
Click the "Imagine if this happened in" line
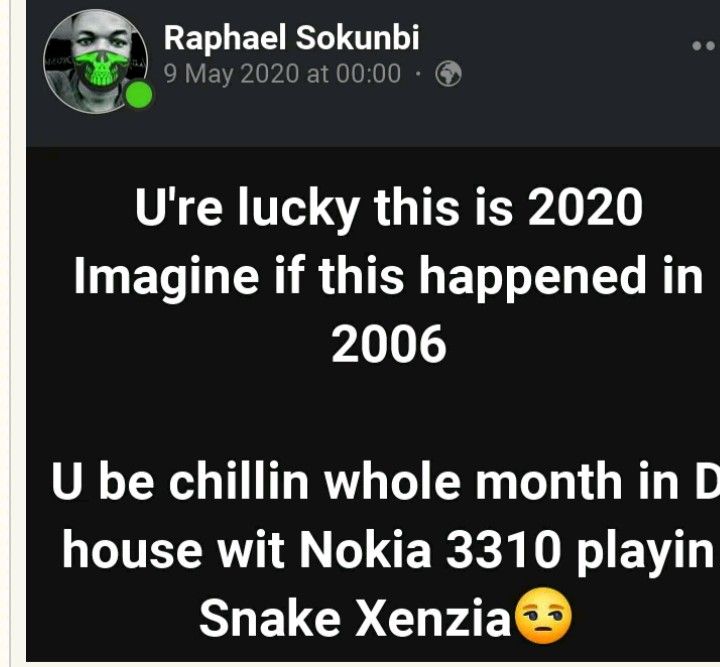[388, 277]
